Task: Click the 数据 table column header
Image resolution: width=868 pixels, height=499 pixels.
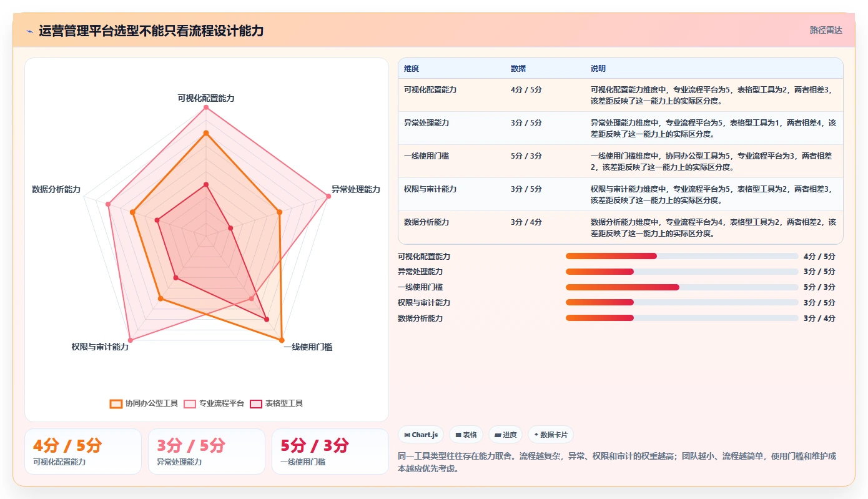Action: point(518,68)
